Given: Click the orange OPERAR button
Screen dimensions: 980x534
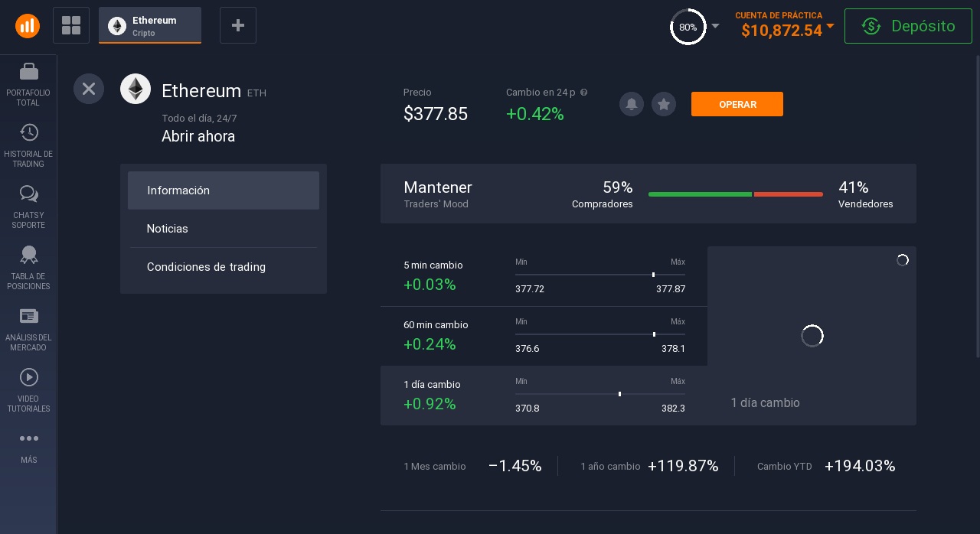Looking at the screenshot, I should click(737, 104).
